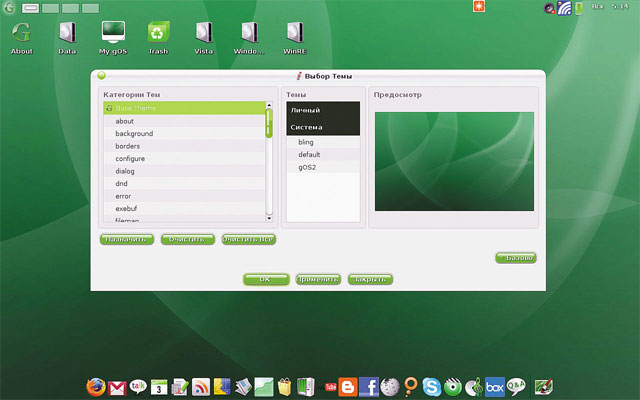Image resolution: width=640 pixels, height=400 pixels.
Task: Open the WinRE drive desktop icon
Action: 295,38
